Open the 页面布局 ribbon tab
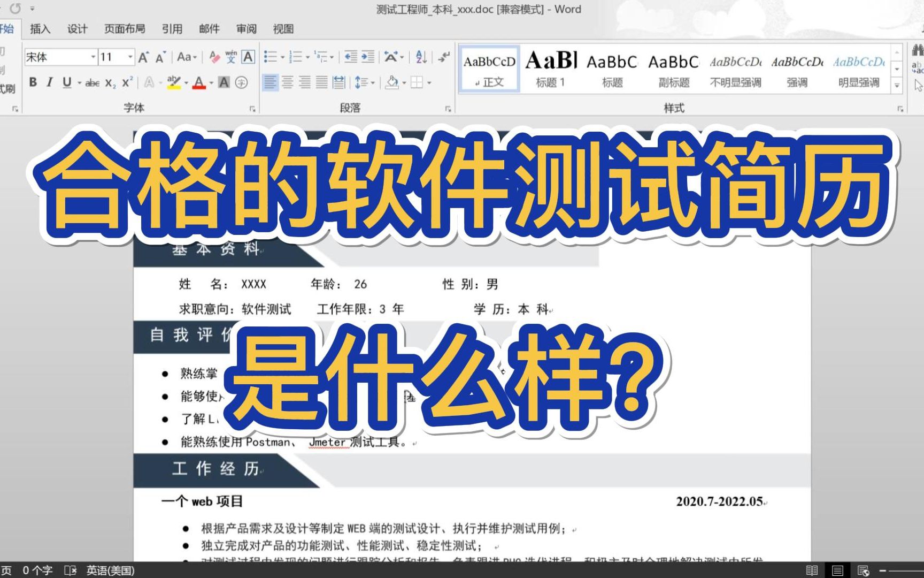Screen dimensions: 924x578 coord(125,29)
